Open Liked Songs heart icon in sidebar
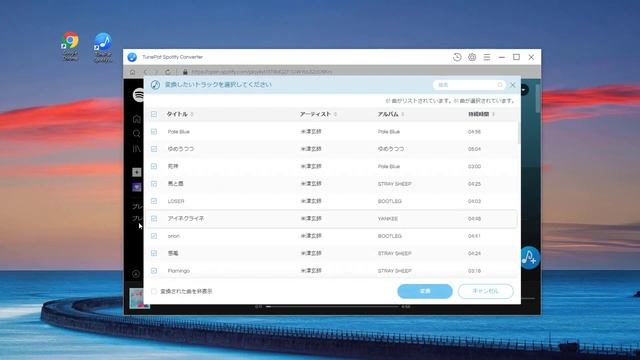 [137, 187]
